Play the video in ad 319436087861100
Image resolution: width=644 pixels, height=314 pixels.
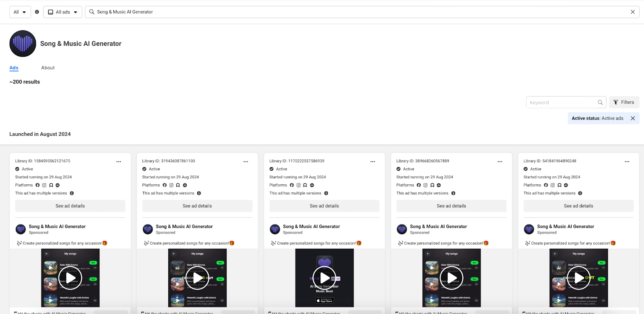tap(197, 278)
